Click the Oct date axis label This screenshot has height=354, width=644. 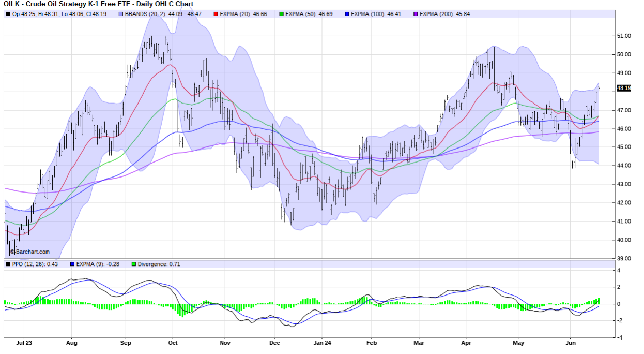(173, 343)
